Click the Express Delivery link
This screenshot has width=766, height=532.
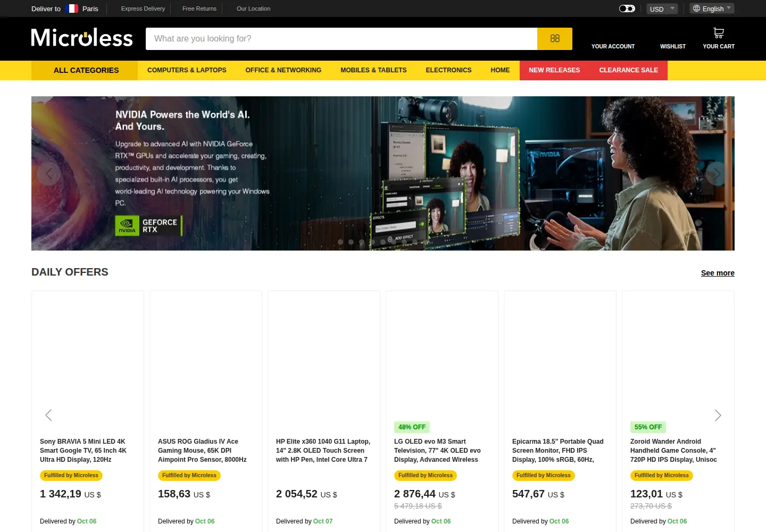coord(143,9)
